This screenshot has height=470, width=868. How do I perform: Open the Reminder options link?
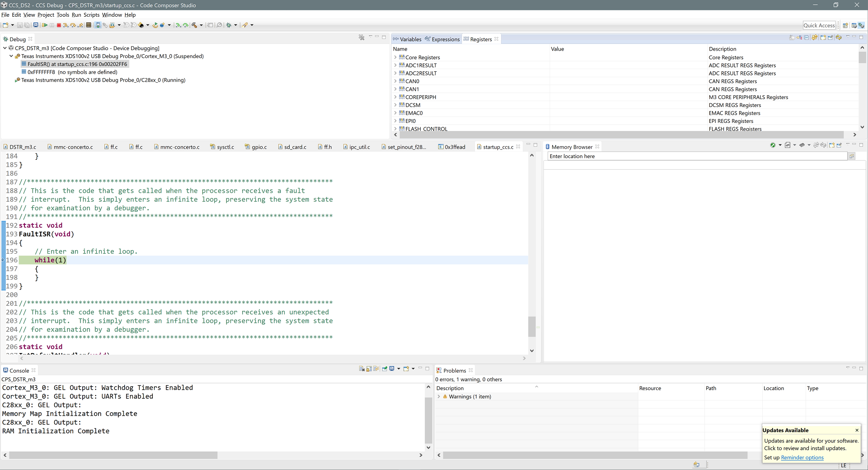click(802, 457)
